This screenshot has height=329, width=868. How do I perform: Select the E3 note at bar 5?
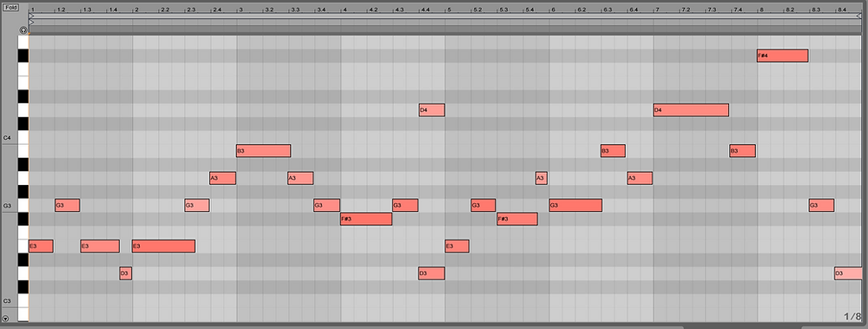(457, 246)
